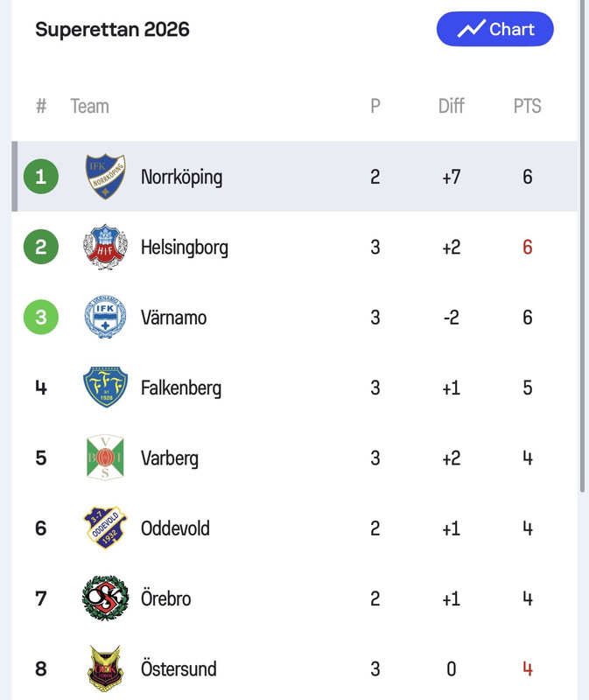Sort table by PTS column header
The width and height of the screenshot is (589, 700).
coord(528,106)
